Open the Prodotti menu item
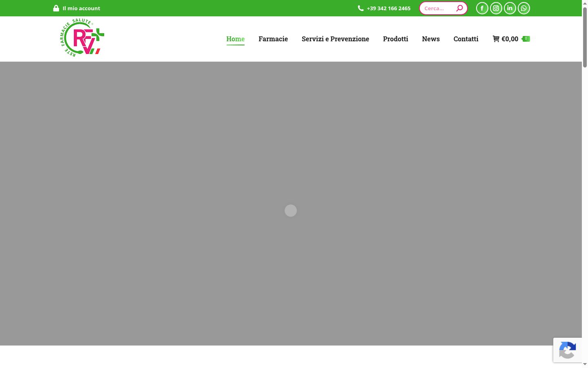 [x=395, y=39]
